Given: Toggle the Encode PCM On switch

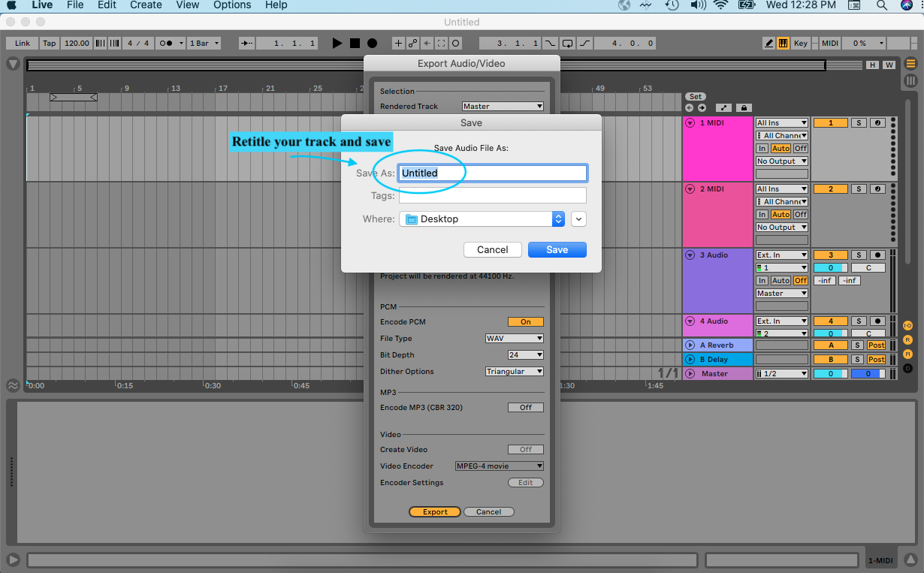Looking at the screenshot, I should tap(525, 322).
